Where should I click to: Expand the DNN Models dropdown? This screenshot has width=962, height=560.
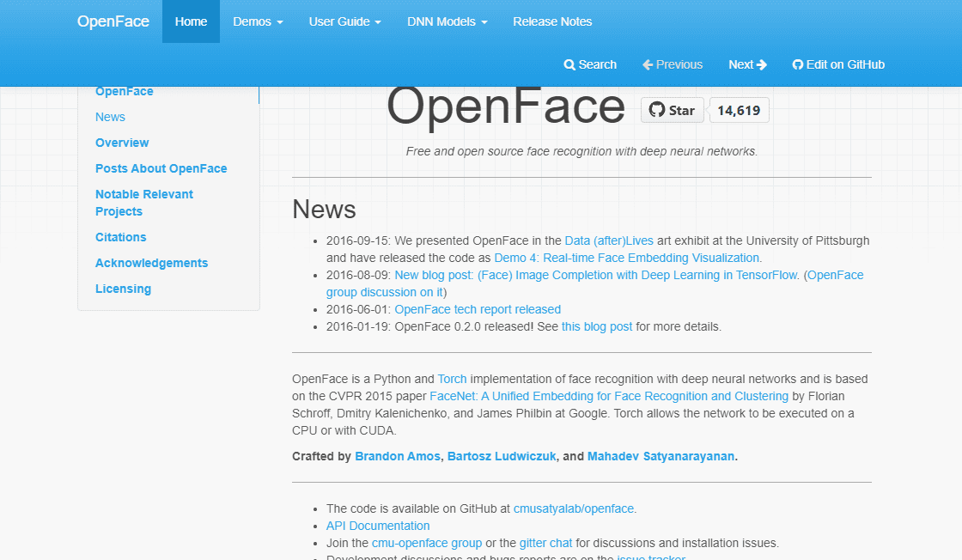448,21
